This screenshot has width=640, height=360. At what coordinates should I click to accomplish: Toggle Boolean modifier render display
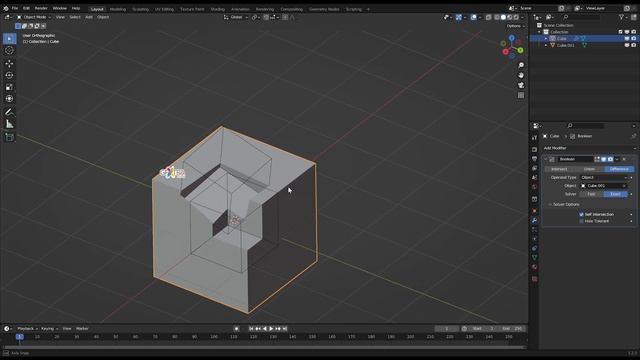[610, 159]
